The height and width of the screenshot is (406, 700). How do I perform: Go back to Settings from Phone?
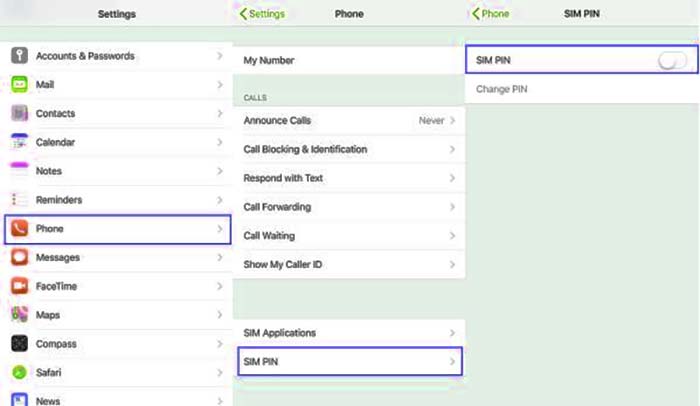click(262, 14)
